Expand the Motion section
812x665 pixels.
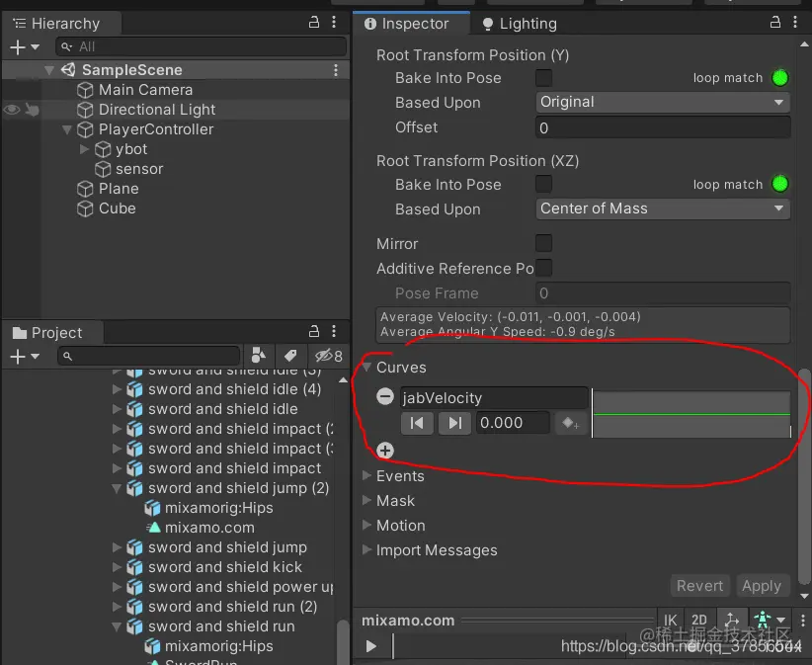366,525
